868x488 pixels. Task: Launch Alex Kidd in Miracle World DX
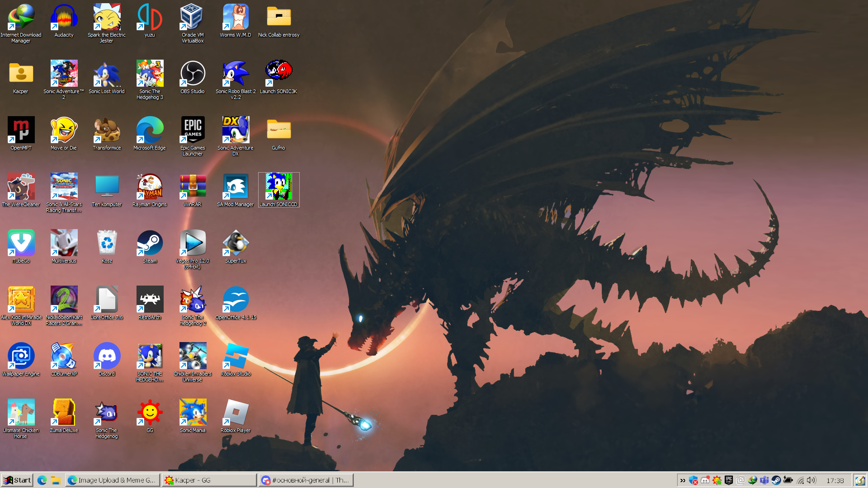pos(21,306)
